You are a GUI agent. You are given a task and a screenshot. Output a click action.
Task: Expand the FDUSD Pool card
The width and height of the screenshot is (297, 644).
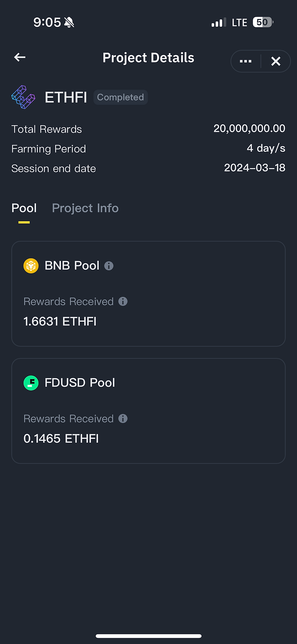point(148,410)
